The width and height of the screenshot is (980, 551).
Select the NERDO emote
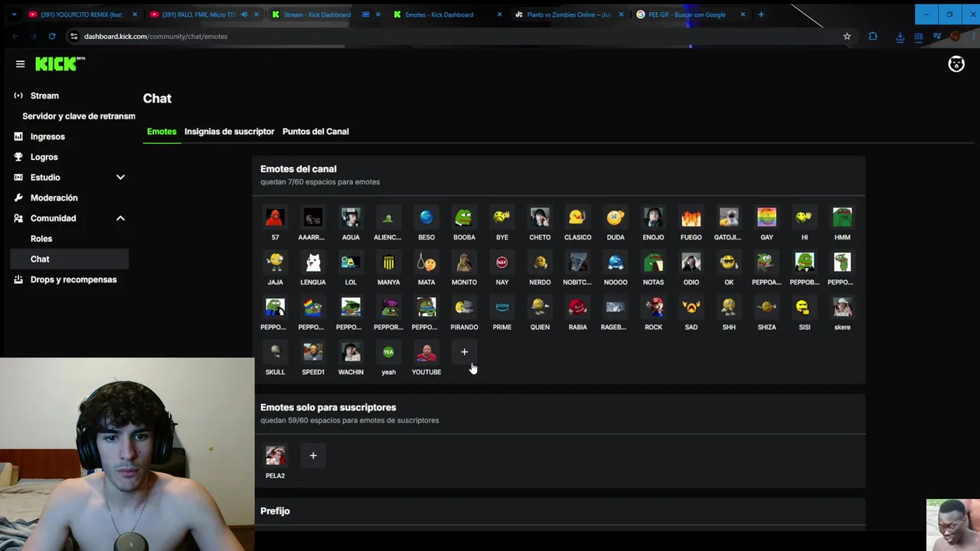pyautogui.click(x=540, y=262)
